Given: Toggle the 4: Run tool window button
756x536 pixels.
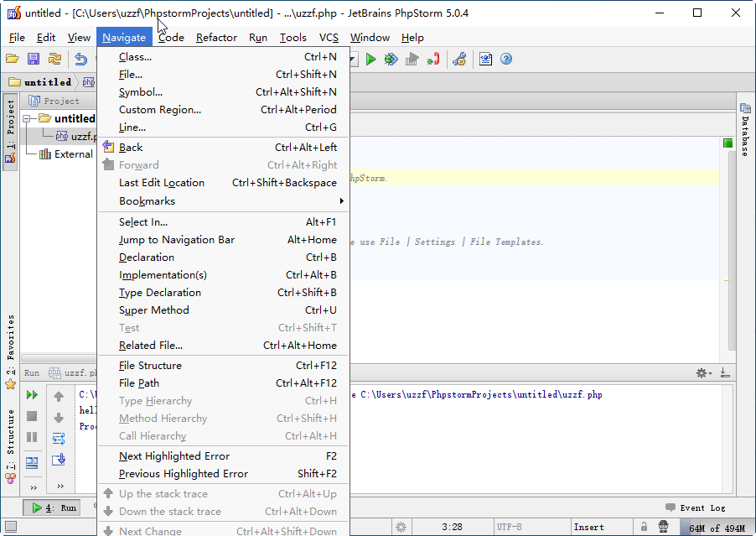Looking at the screenshot, I should 53,507.
